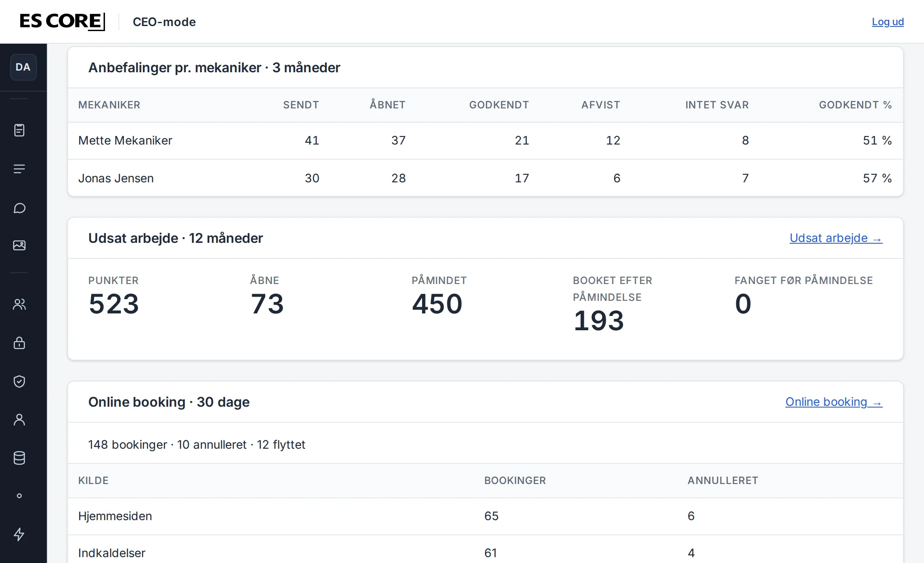This screenshot has height=563, width=924.
Task: Follow the Udsat arbejde arrow link
Action: (836, 238)
